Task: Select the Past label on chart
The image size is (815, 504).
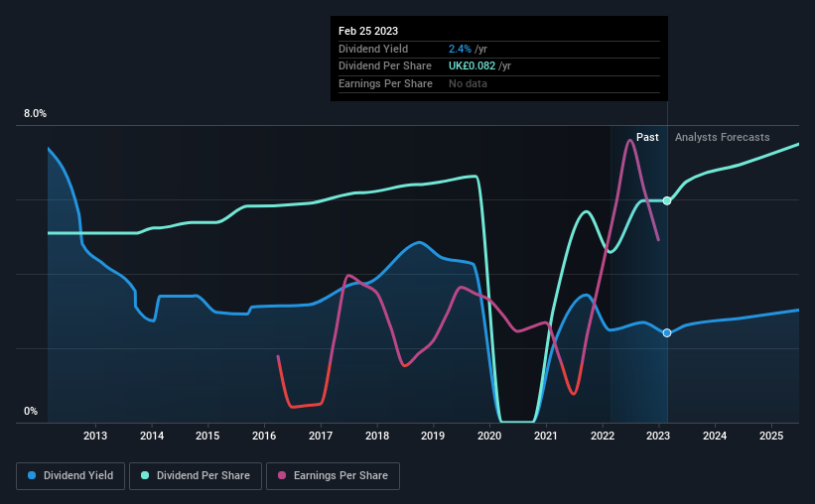Action: (x=647, y=137)
